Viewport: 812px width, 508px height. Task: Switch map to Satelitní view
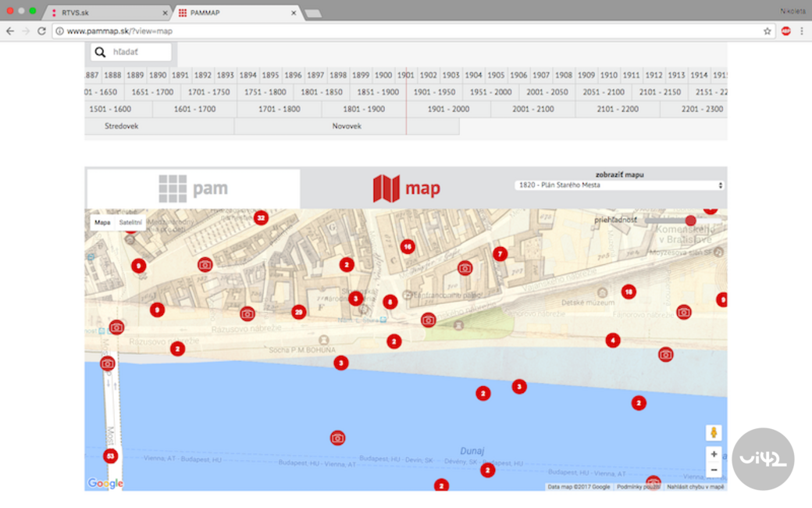(x=130, y=223)
